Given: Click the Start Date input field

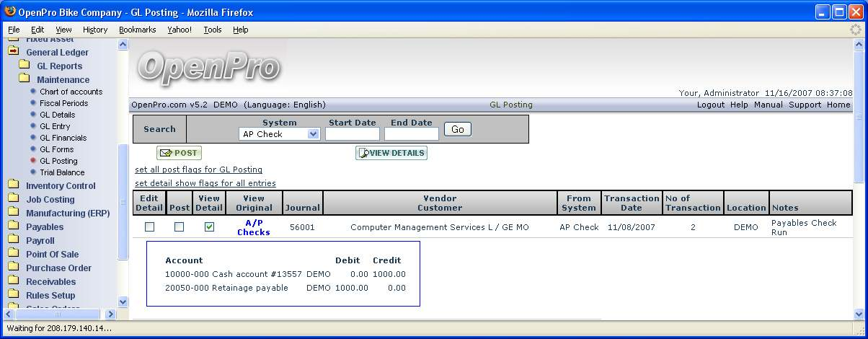Looking at the screenshot, I should [352, 134].
